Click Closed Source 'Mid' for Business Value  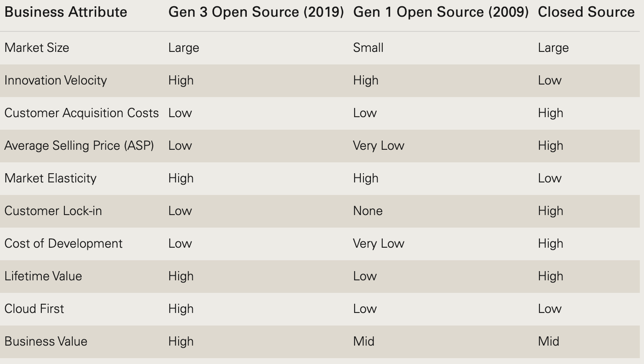coord(548,341)
